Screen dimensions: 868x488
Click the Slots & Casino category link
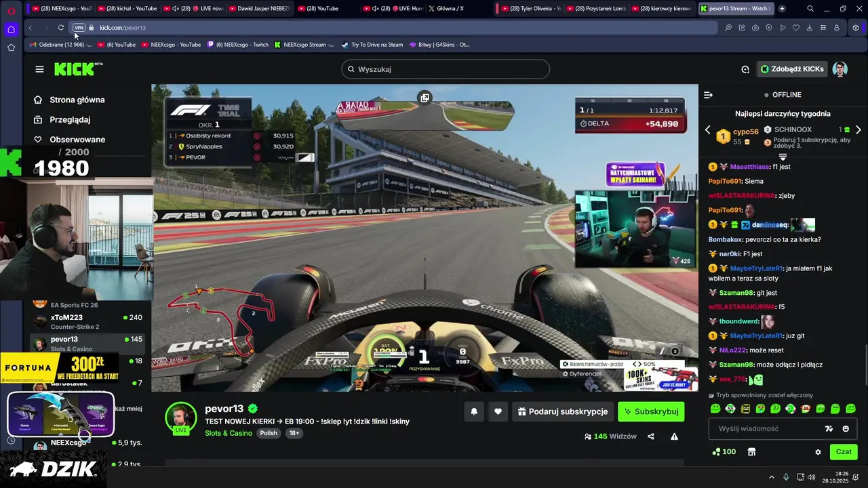[x=229, y=433]
